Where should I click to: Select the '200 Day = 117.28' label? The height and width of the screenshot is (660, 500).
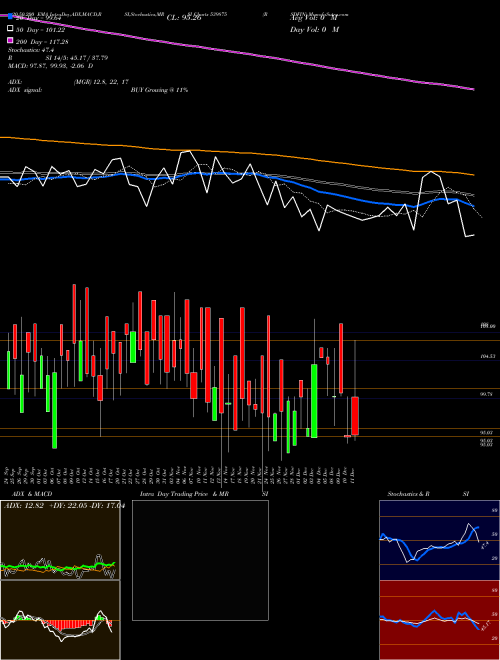point(42,42)
